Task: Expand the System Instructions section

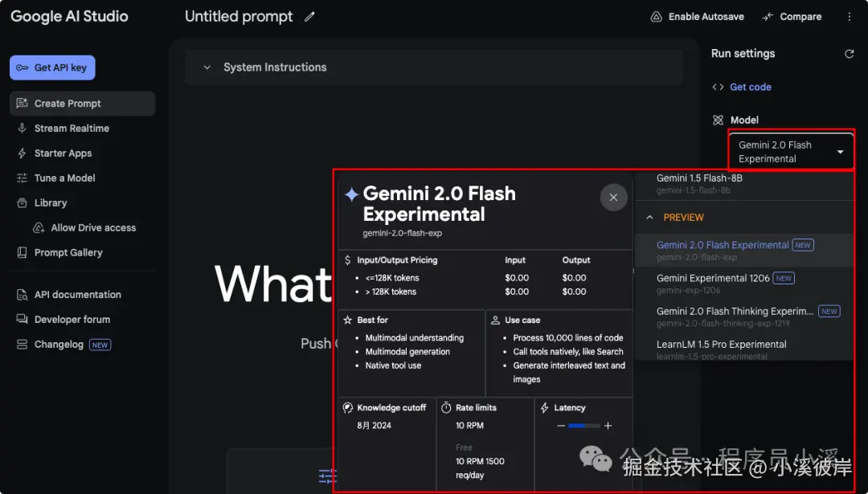Action: (x=434, y=67)
